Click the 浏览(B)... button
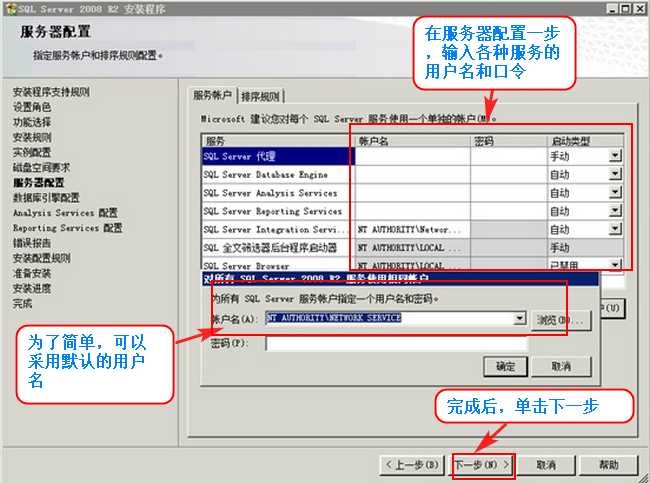Screen dimensions: 650x483 (561, 320)
